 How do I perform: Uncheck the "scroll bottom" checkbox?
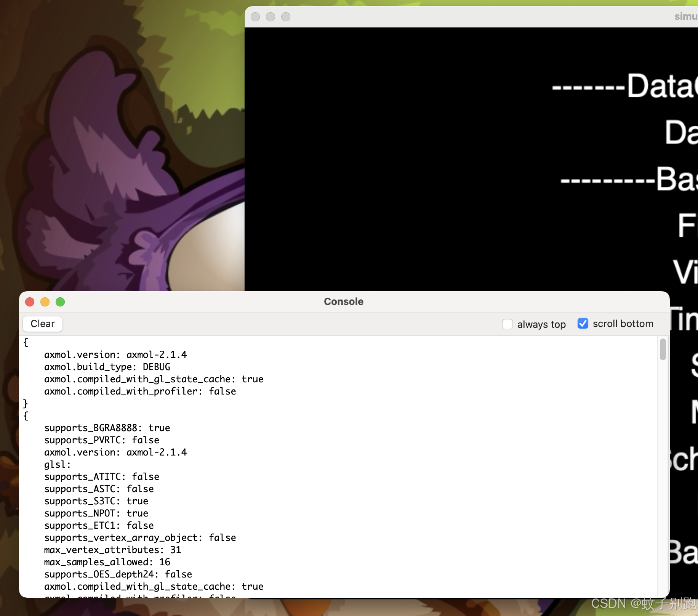(x=583, y=324)
